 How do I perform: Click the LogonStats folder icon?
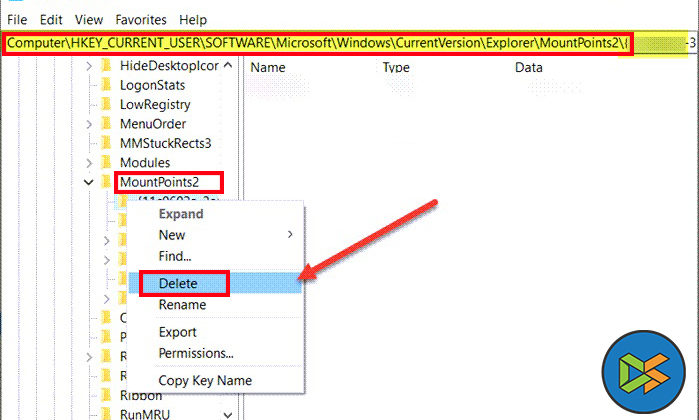[x=106, y=85]
